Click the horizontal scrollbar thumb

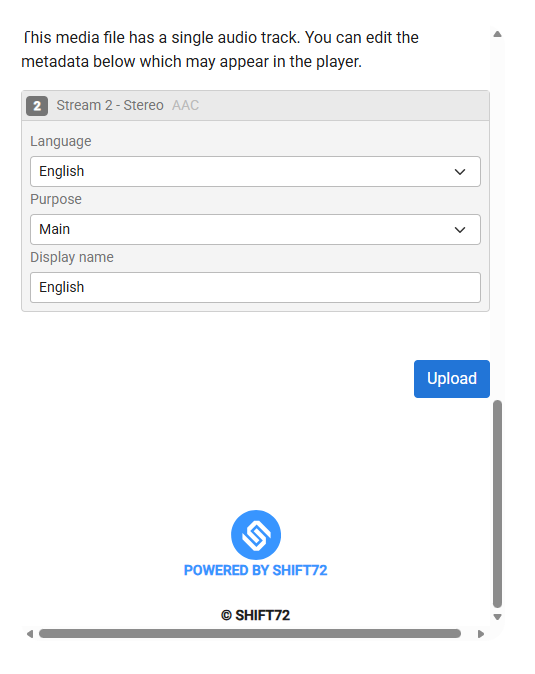pyautogui.click(x=250, y=634)
